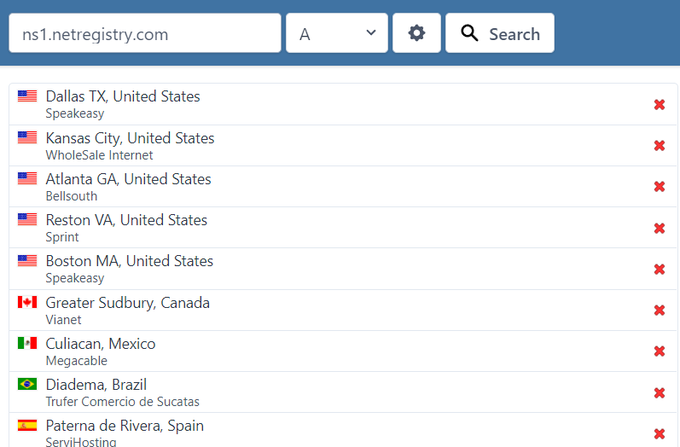680x447 pixels.
Task: Click the 'Sprint' provider label
Action: pos(62,237)
